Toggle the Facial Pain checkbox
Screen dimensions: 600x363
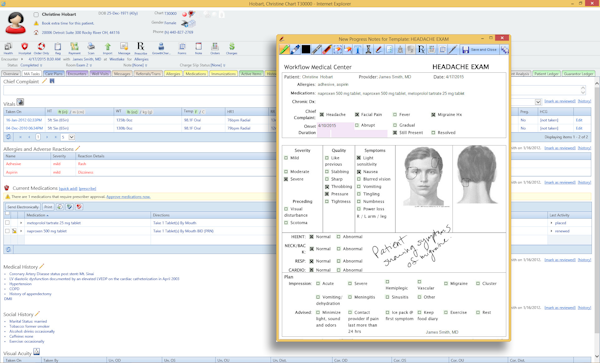(357, 114)
